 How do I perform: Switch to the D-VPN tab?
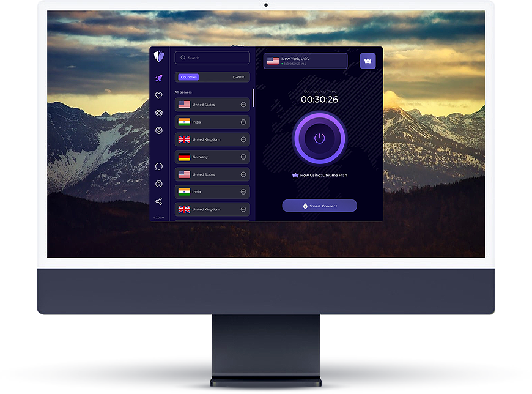(x=238, y=77)
